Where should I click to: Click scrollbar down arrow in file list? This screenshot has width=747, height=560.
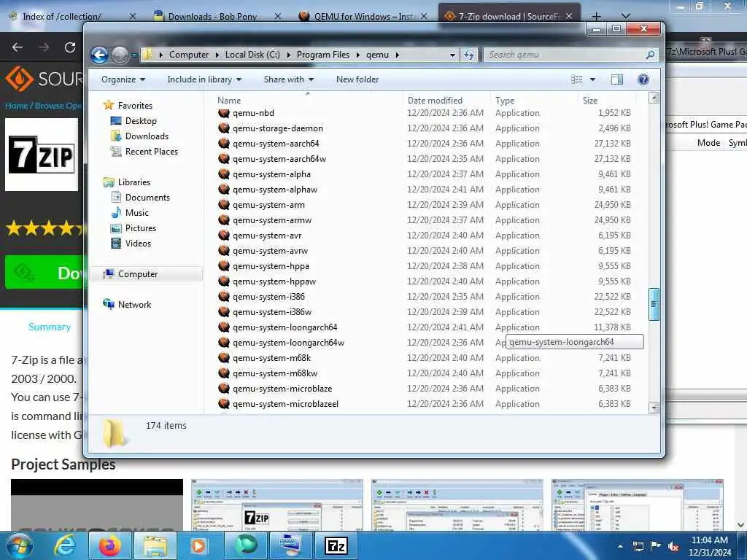click(x=654, y=407)
